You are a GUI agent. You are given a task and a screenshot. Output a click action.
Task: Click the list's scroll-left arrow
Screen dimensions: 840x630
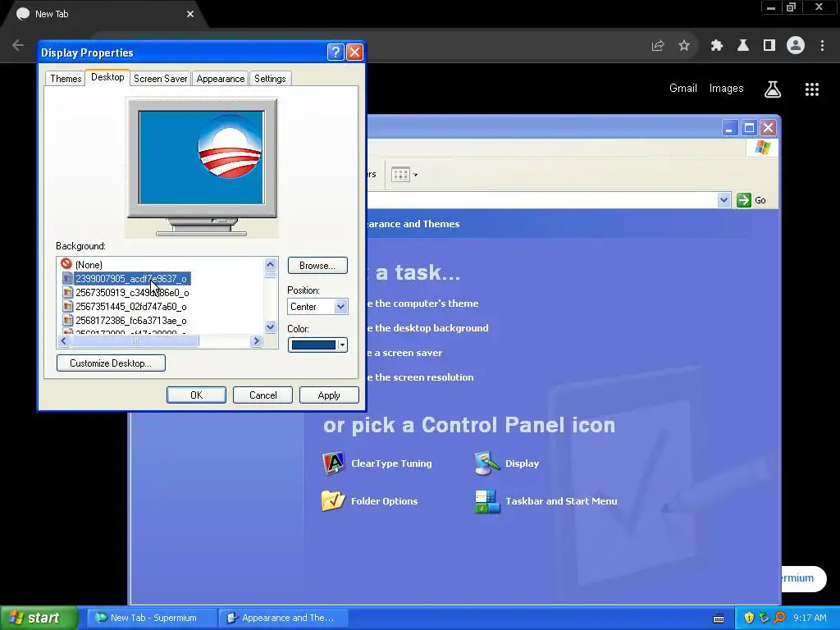(x=64, y=340)
